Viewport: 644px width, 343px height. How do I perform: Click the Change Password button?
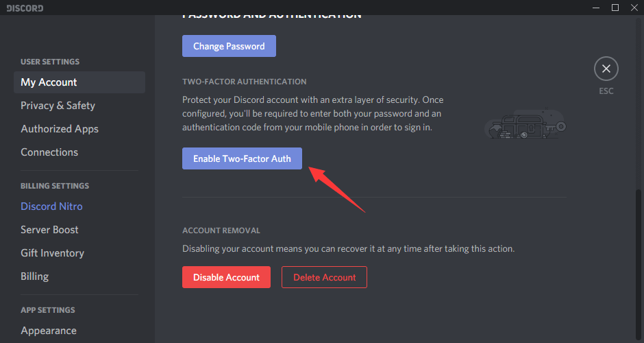tap(229, 47)
